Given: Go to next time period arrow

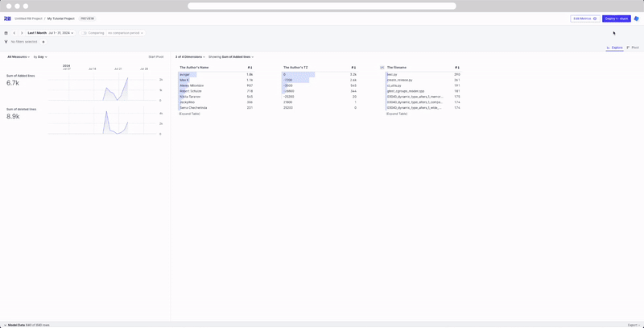Looking at the screenshot, I should (22, 33).
